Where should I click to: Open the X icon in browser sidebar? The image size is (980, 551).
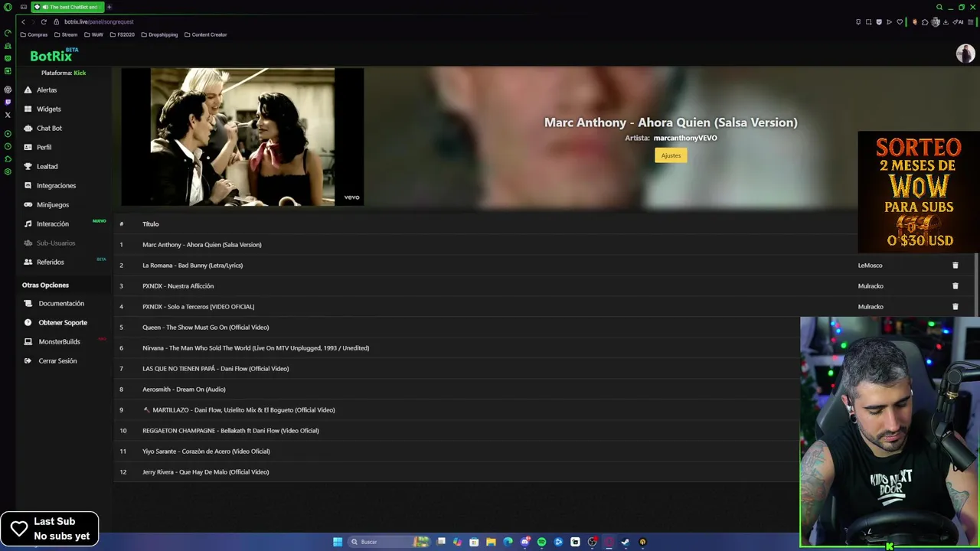coord(8,115)
